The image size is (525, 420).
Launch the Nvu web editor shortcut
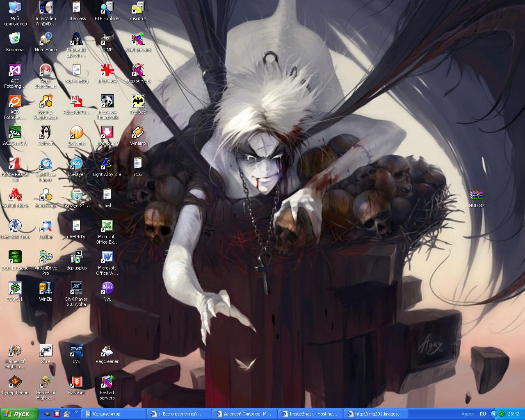(x=107, y=292)
